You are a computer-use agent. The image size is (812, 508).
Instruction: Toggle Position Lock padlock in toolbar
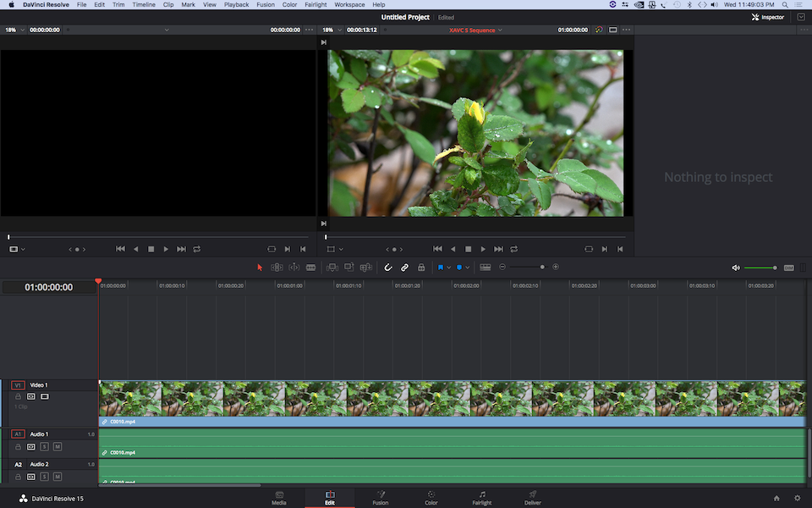[421, 268]
